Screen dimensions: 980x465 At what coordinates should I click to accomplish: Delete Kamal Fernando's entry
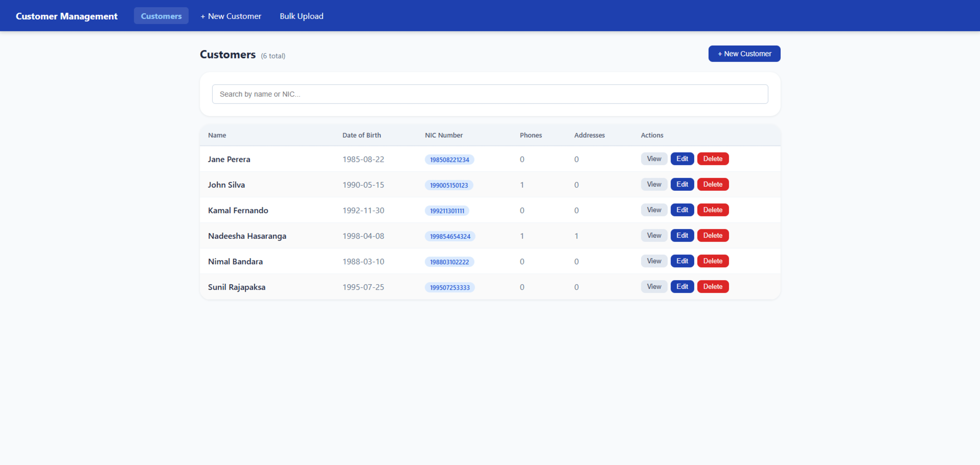pos(713,210)
